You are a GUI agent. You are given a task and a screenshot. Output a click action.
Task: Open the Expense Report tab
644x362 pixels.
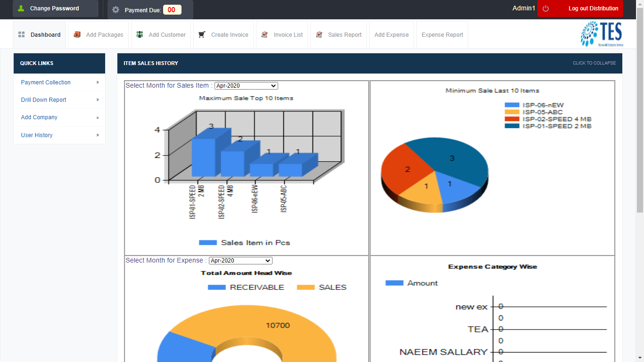point(442,35)
